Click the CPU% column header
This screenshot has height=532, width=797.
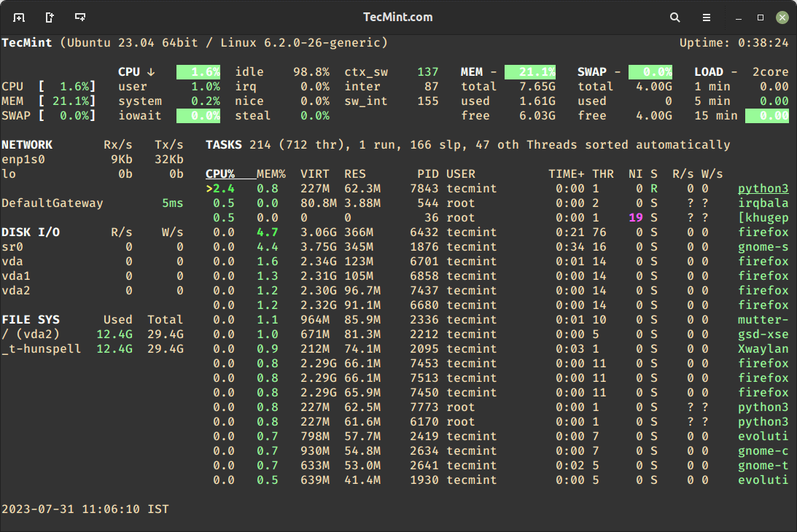pyautogui.click(x=220, y=174)
